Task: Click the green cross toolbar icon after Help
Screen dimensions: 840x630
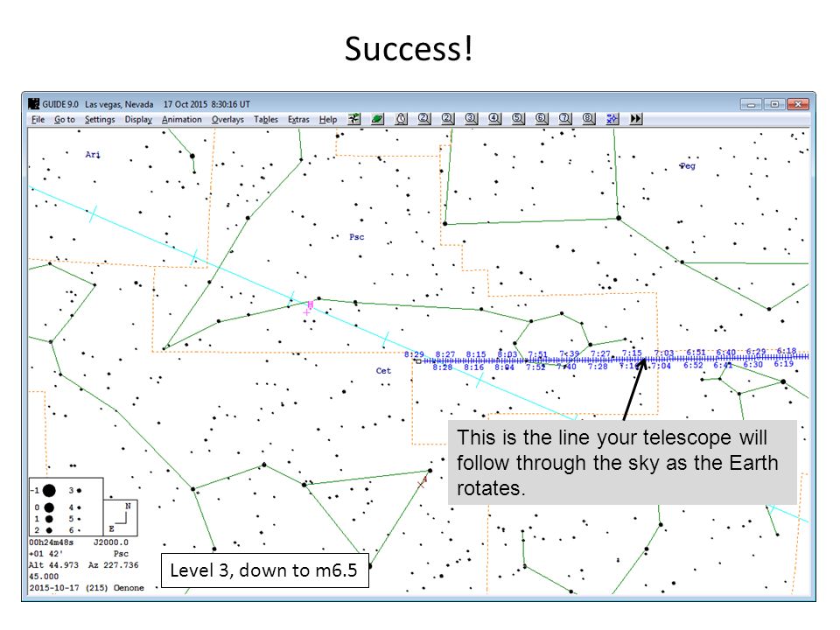Action: click(354, 119)
